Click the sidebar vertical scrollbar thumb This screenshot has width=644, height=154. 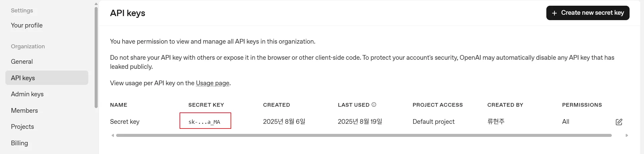pos(96,57)
